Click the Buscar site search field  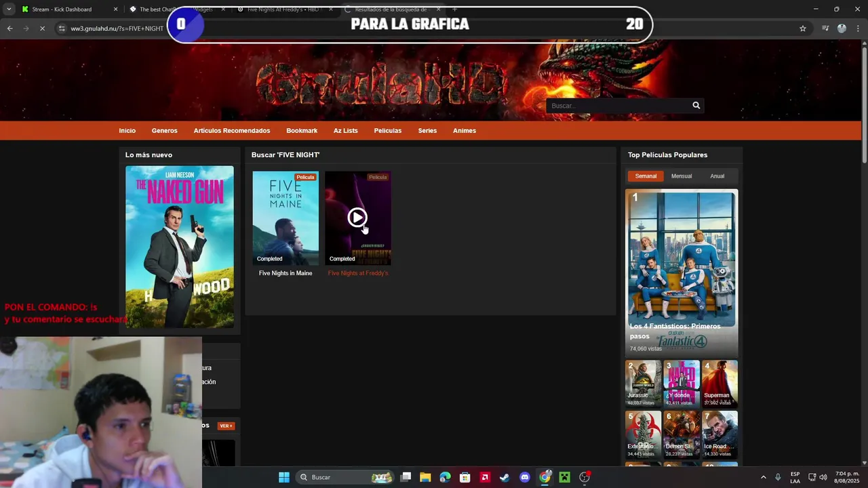pyautogui.click(x=617, y=106)
